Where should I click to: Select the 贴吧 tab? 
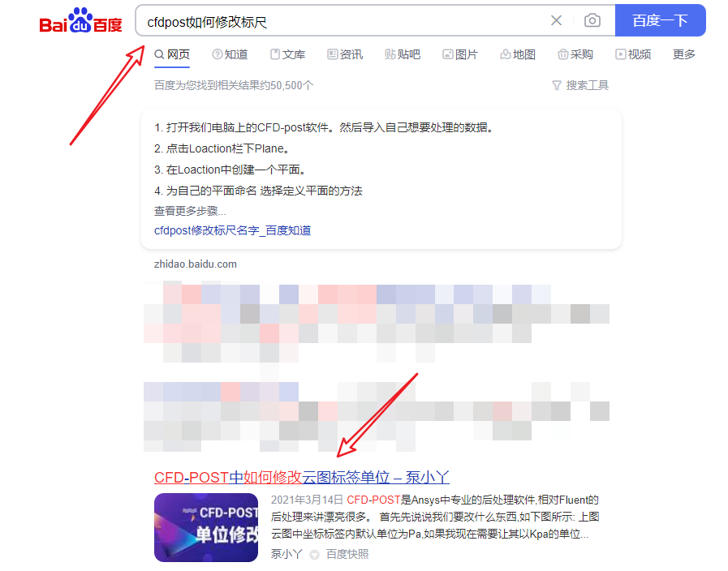(403, 54)
